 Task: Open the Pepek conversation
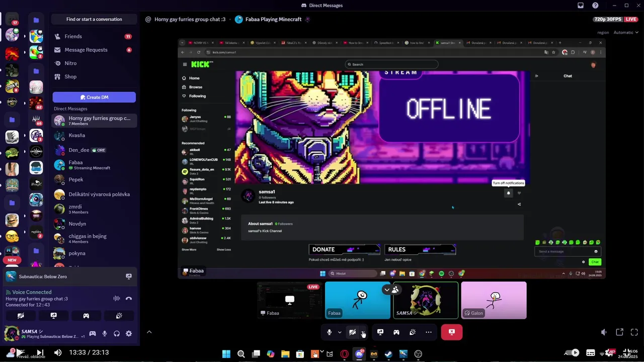[94, 179]
